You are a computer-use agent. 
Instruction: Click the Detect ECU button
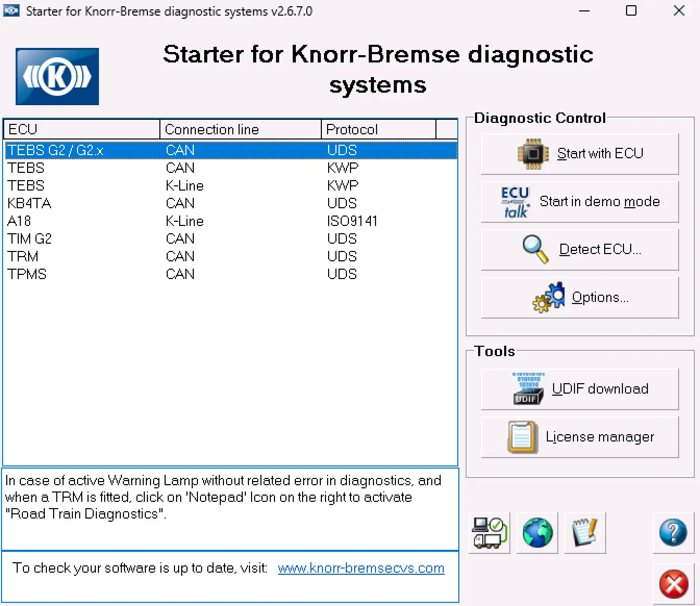point(579,249)
